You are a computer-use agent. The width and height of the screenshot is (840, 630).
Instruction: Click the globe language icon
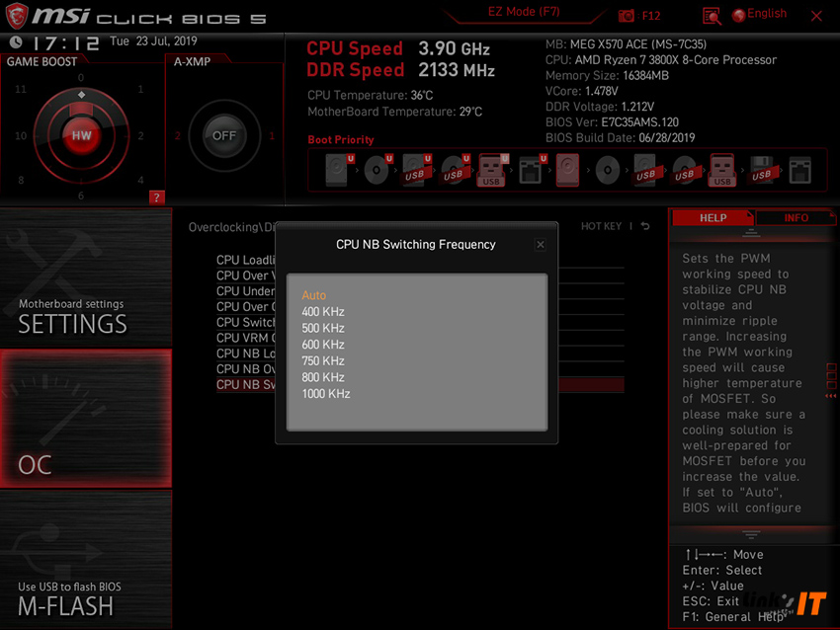pos(738,16)
